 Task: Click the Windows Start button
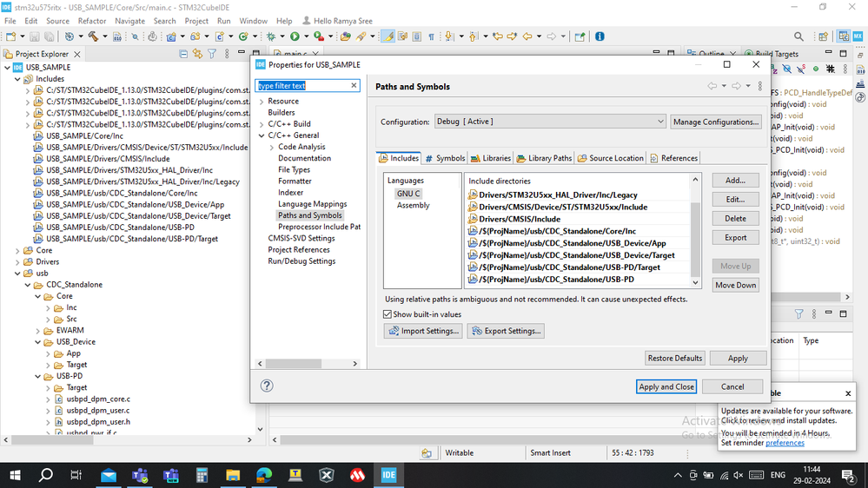(15, 475)
